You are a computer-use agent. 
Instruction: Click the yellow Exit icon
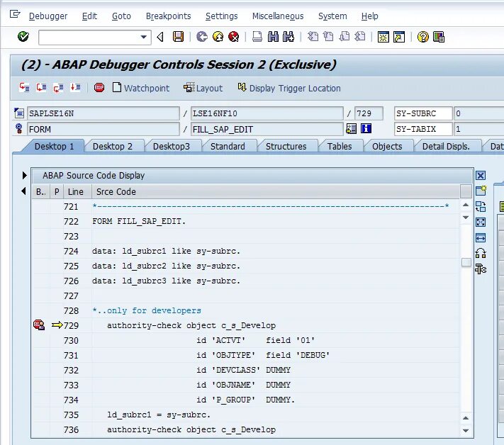tap(218, 37)
